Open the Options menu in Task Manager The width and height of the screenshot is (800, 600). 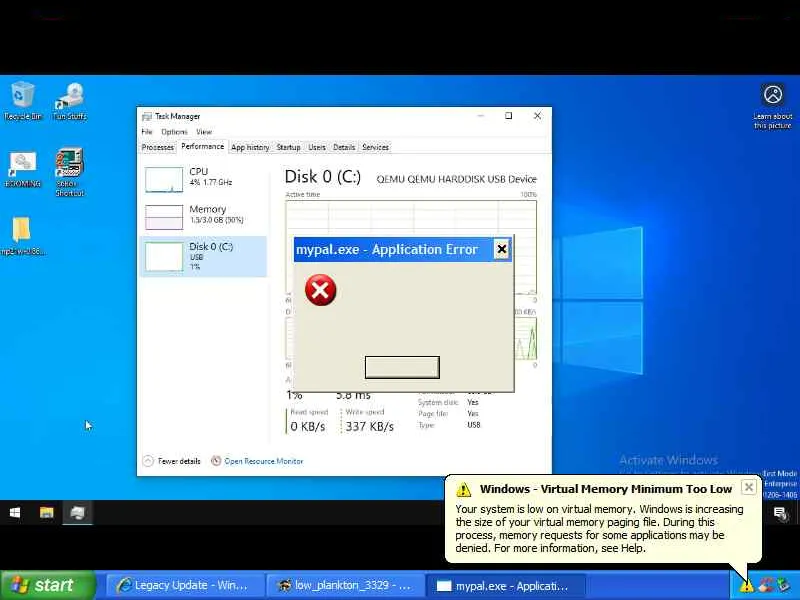click(x=174, y=132)
